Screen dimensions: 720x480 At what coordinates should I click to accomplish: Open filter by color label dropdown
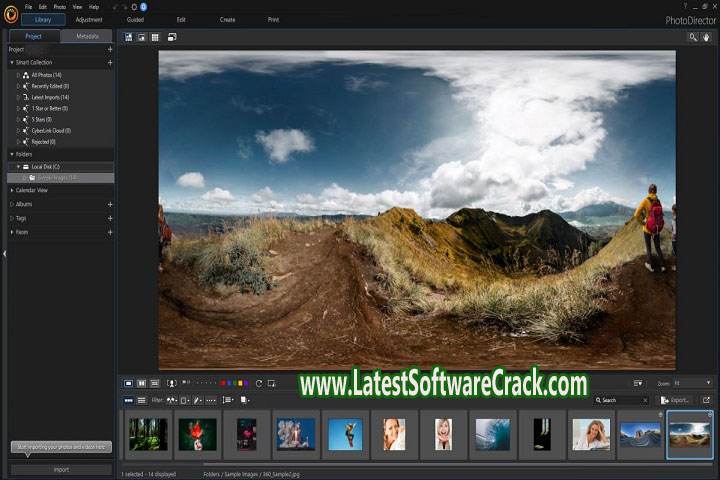[185, 401]
